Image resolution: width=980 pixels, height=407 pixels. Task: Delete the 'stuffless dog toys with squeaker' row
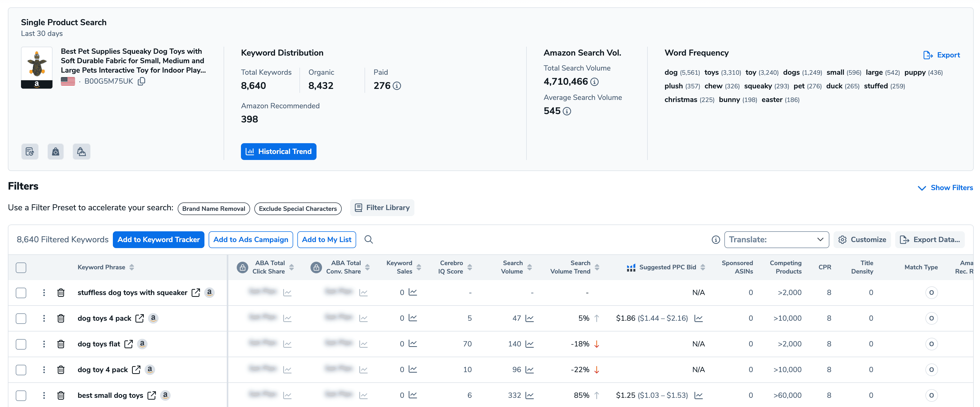(61, 293)
